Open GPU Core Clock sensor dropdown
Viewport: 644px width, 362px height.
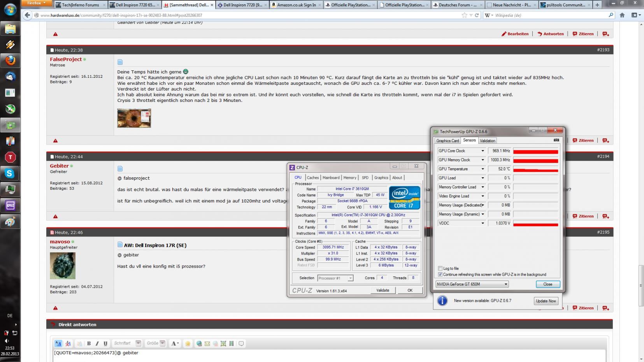tap(483, 151)
